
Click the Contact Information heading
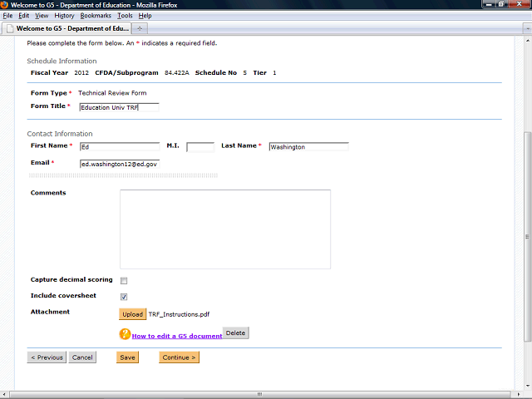[x=60, y=134]
